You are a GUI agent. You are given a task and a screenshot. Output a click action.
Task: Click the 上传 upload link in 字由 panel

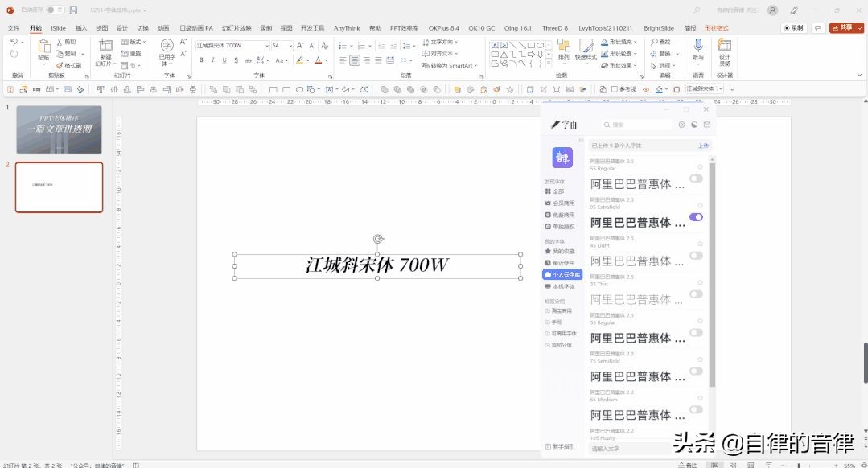[x=704, y=145]
